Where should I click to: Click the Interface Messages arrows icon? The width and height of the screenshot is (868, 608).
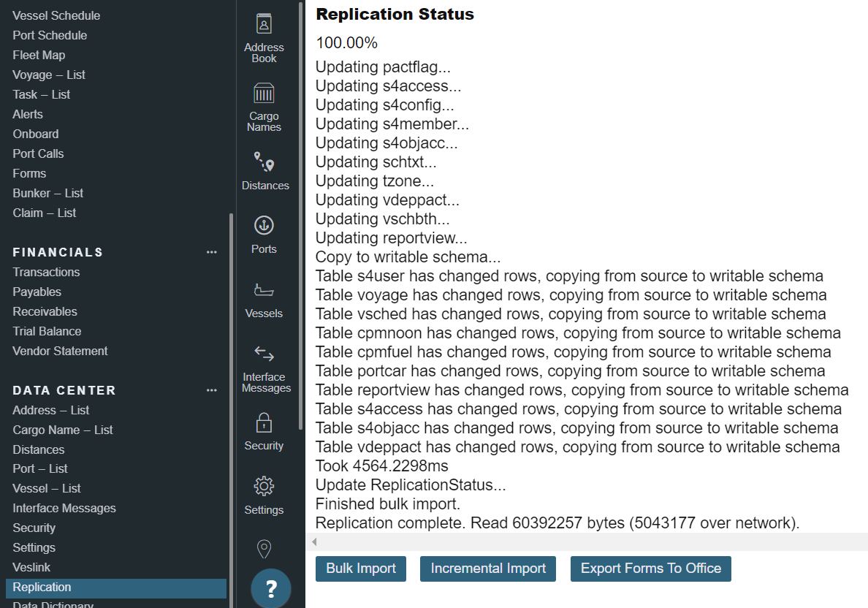[x=264, y=354]
